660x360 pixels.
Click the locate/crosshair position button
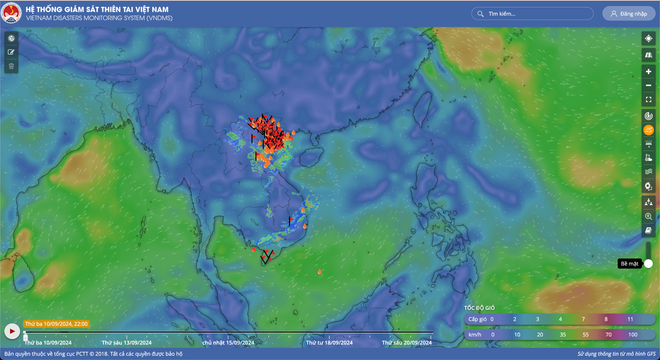pos(648,38)
